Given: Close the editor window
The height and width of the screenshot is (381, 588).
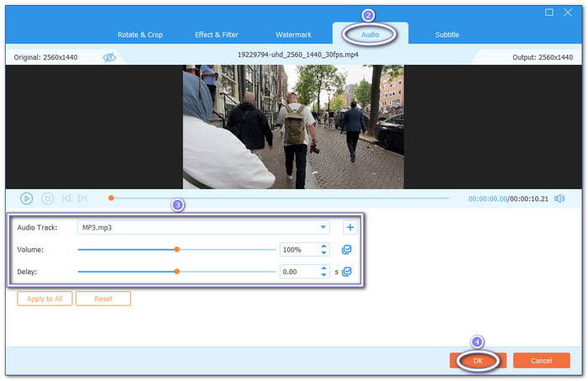Looking at the screenshot, I should [568, 13].
